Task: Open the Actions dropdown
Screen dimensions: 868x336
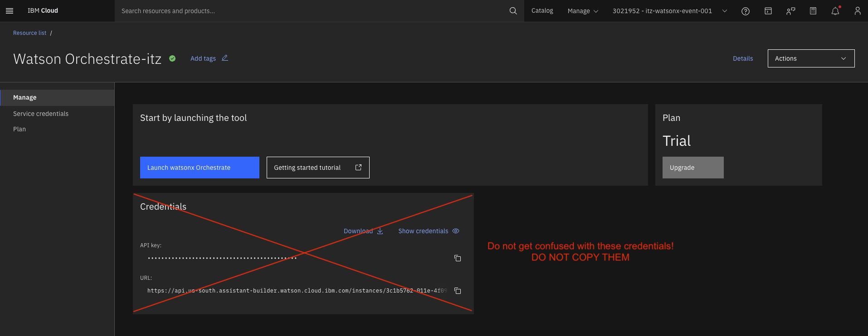Action: [811, 58]
